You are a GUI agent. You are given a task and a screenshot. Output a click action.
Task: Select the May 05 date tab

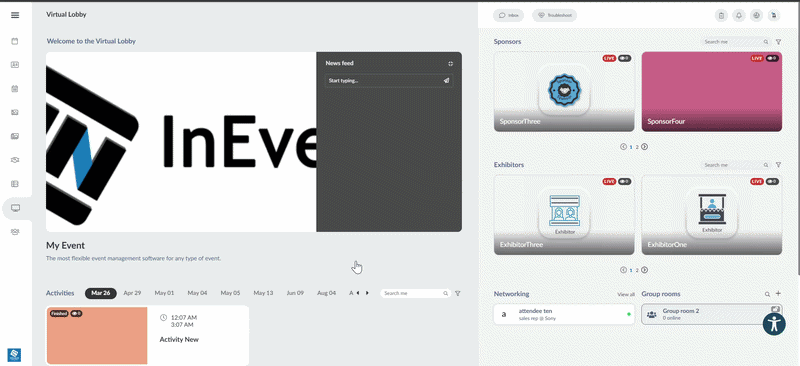click(230, 293)
